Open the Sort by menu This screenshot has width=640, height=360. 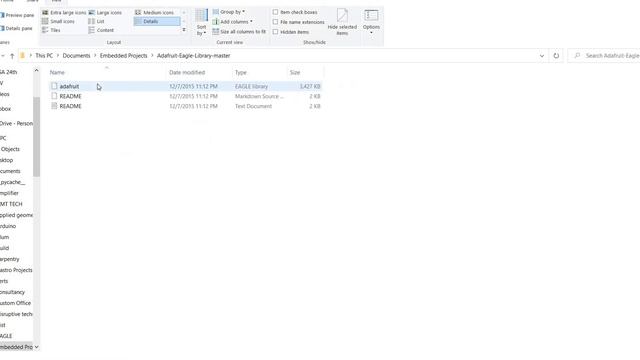pos(201,22)
